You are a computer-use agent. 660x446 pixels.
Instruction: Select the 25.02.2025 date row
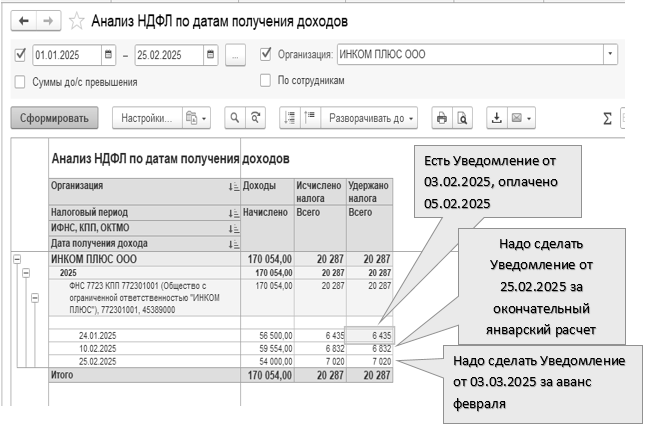145,361
